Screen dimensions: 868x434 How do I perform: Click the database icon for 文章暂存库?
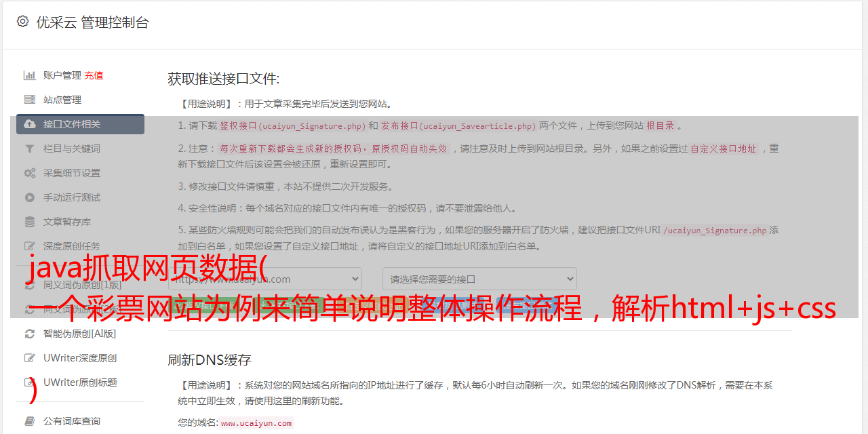(30, 222)
